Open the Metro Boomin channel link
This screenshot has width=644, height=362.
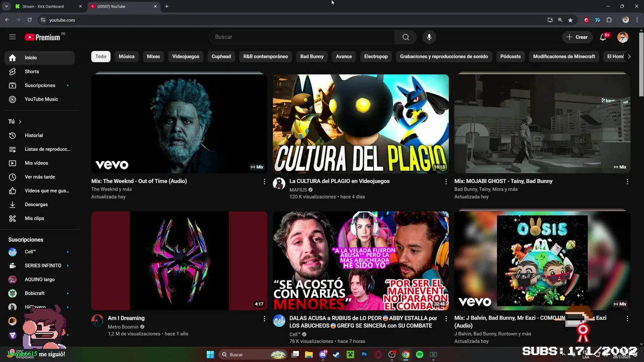(123, 327)
